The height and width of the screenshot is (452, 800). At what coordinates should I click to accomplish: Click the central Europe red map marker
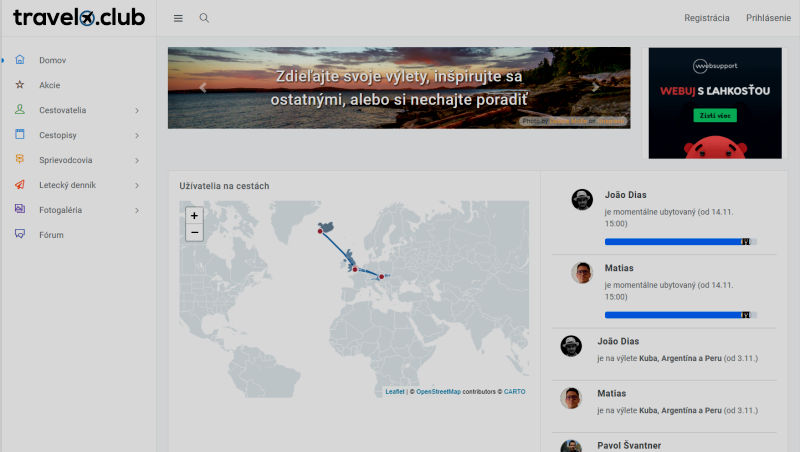[382, 277]
